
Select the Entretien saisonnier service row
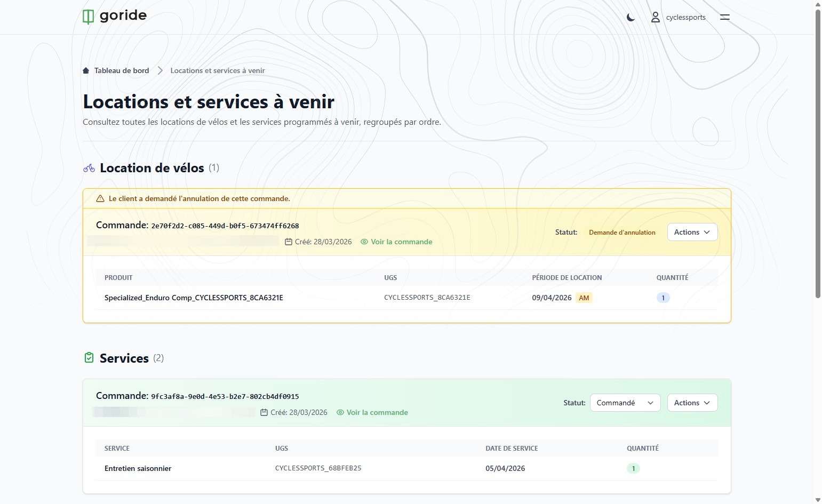tap(138, 468)
